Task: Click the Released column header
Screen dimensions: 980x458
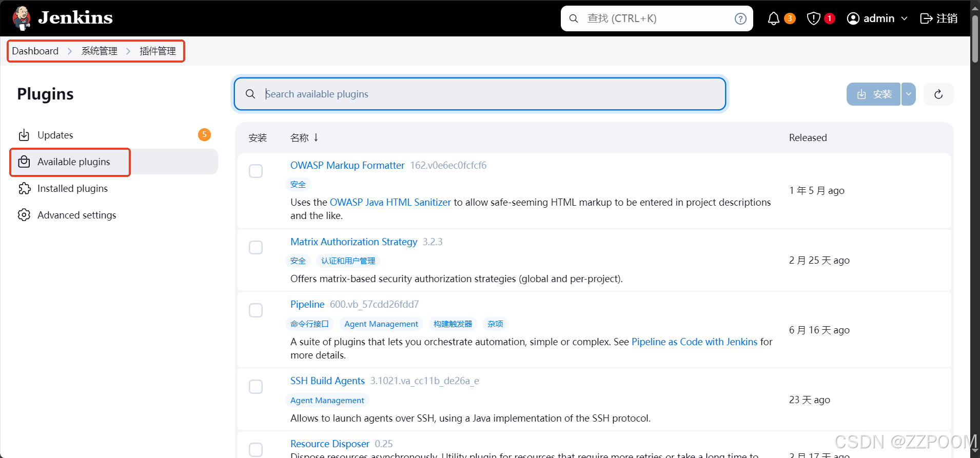Action: pos(808,137)
